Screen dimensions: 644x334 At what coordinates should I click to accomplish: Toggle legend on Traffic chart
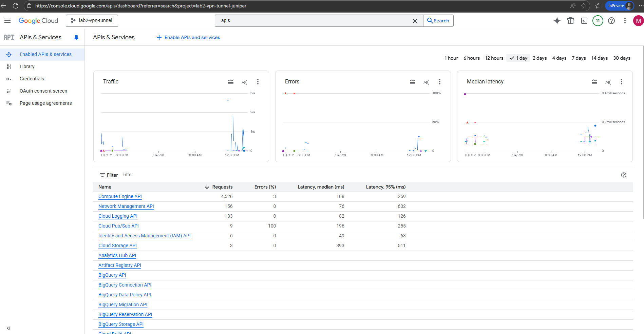coord(231,82)
